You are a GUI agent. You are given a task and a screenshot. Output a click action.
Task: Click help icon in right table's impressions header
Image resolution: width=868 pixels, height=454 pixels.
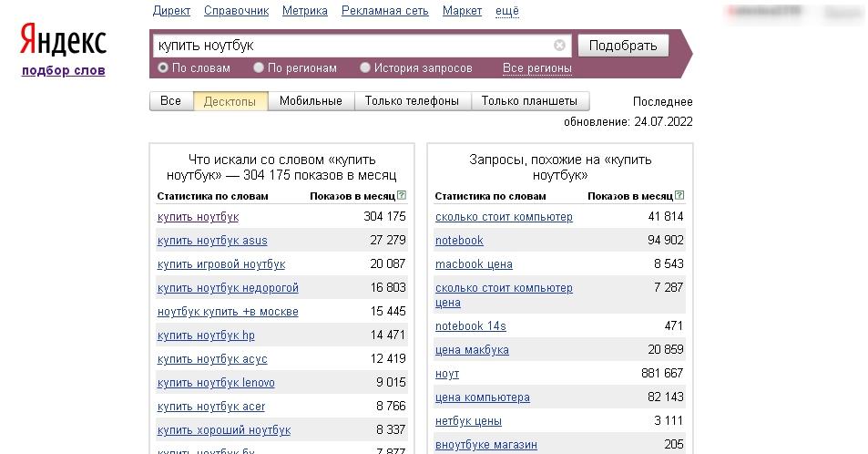coord(679,196)
